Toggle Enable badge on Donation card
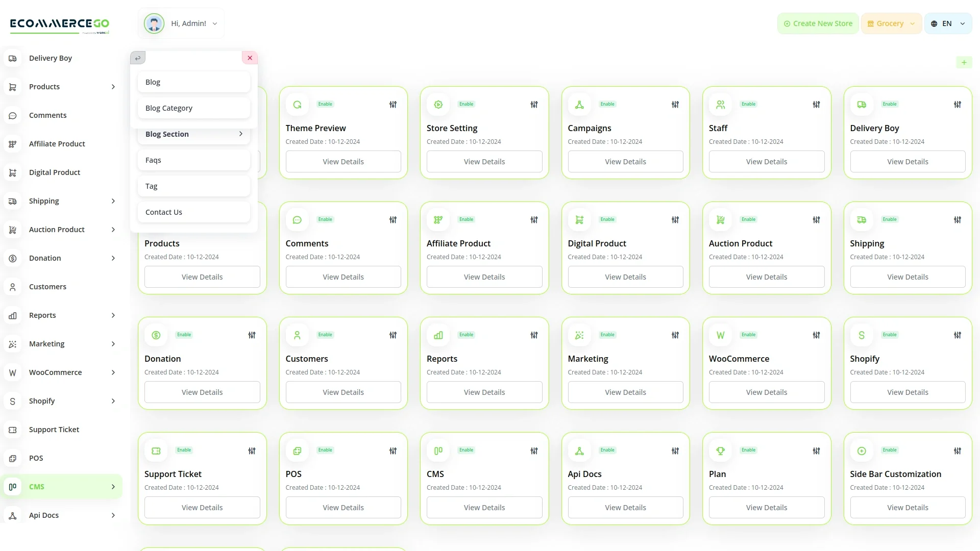This screenshot has height=551, width=980. 184,335
